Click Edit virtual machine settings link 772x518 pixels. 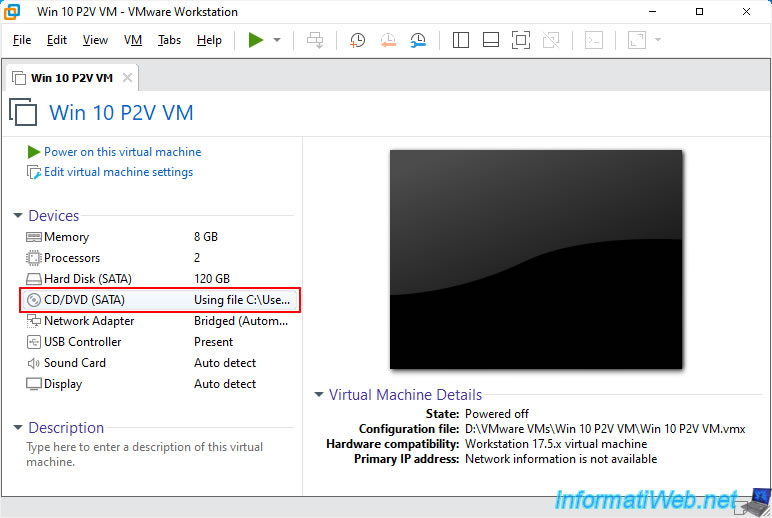click(x=118, y=172)
